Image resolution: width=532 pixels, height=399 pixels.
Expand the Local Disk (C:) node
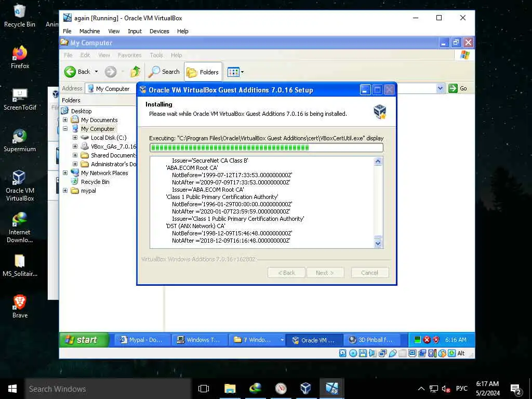75,137
